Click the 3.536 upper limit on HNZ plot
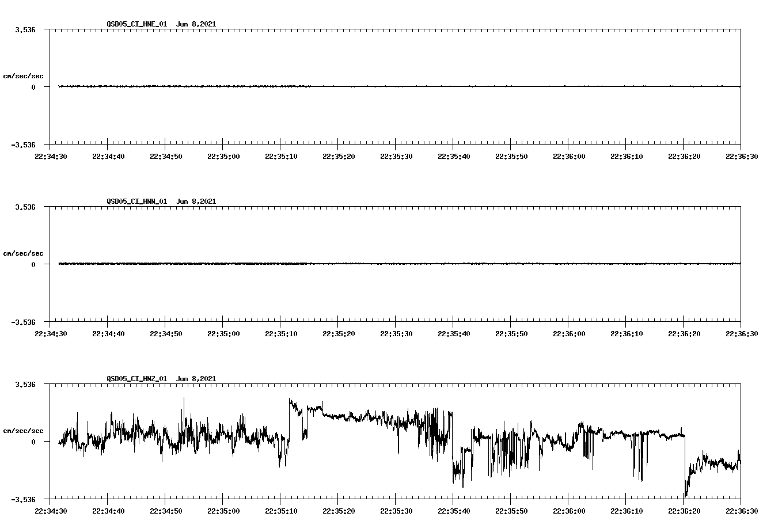Screen dimensions: 782x532 point(25,384)
